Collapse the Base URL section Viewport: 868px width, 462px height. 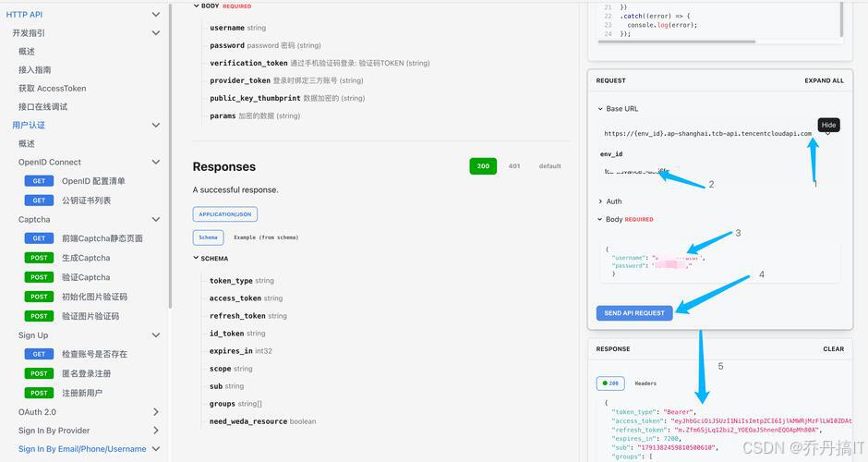(600, 109)
